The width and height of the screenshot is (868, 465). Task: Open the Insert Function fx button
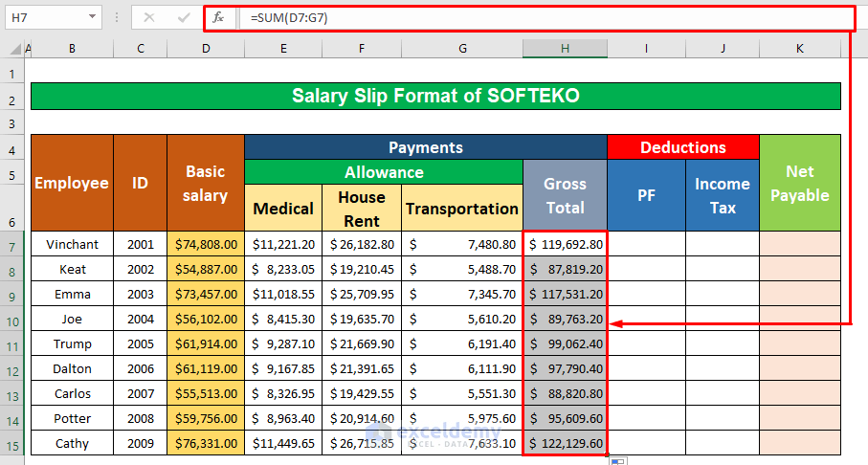tap(218, 17)
